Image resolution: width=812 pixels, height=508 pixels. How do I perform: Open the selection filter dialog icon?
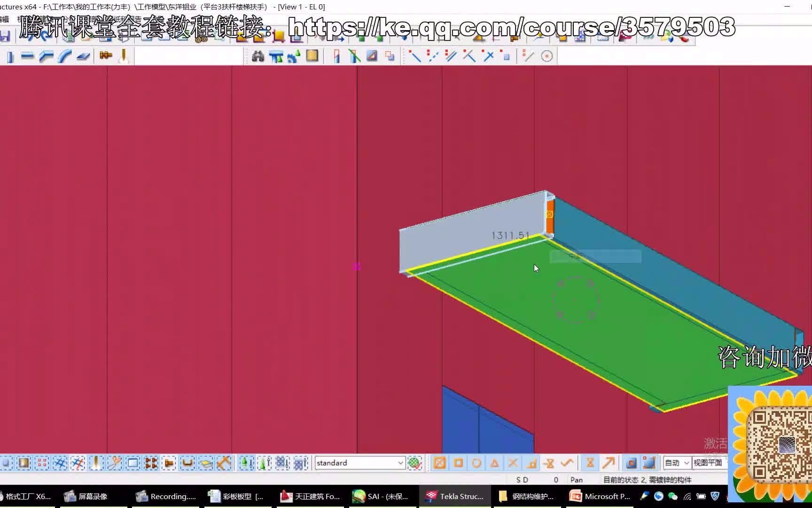tap(414, 463)
